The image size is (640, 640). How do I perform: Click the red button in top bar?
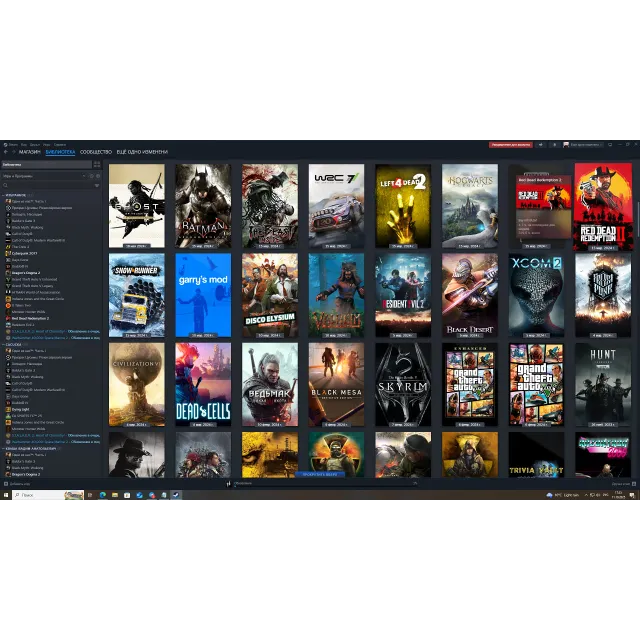[x=511, y=144]
